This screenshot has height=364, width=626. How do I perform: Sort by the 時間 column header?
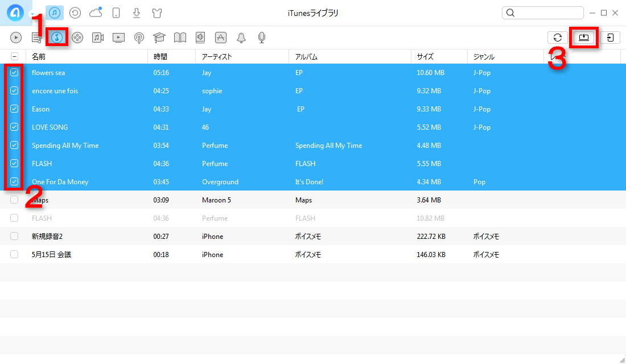[172, 57]
